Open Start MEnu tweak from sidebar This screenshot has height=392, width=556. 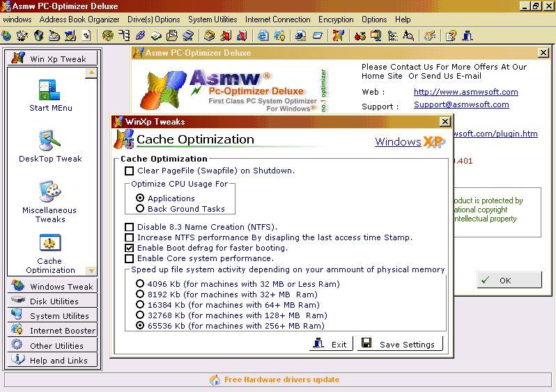pos(50,95)
